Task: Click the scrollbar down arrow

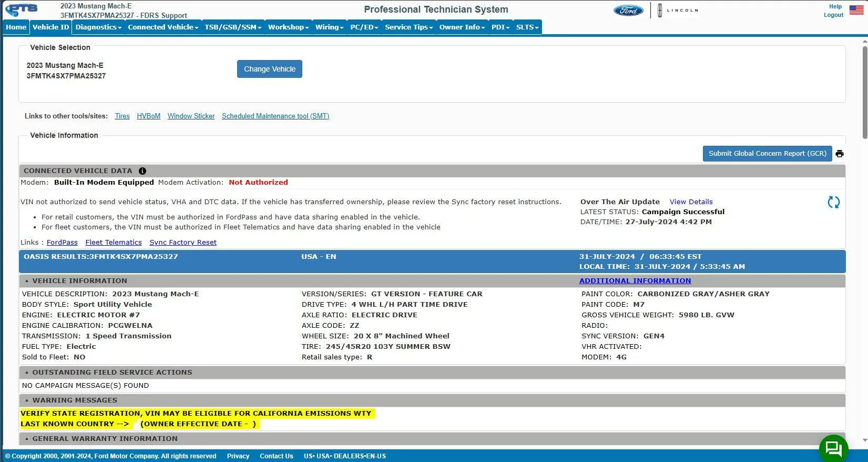Action: pyautogui.click(x=865, y=440)
